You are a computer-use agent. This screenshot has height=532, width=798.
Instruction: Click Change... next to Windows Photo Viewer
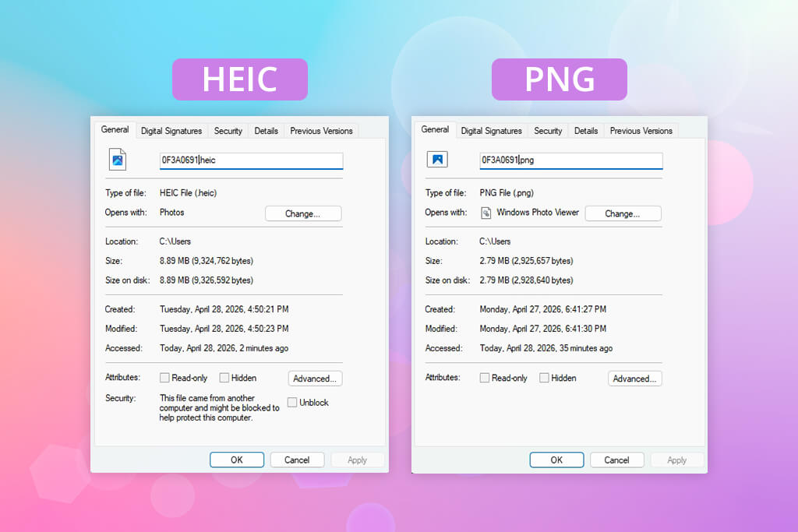(623, 213)
